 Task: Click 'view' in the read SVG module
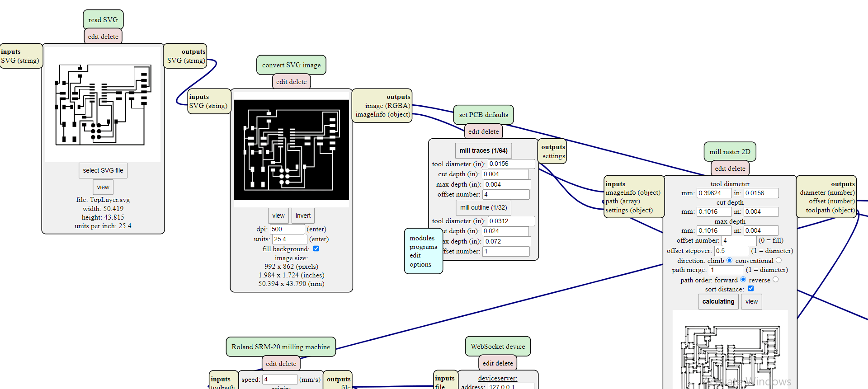click(x=103, y=187)
